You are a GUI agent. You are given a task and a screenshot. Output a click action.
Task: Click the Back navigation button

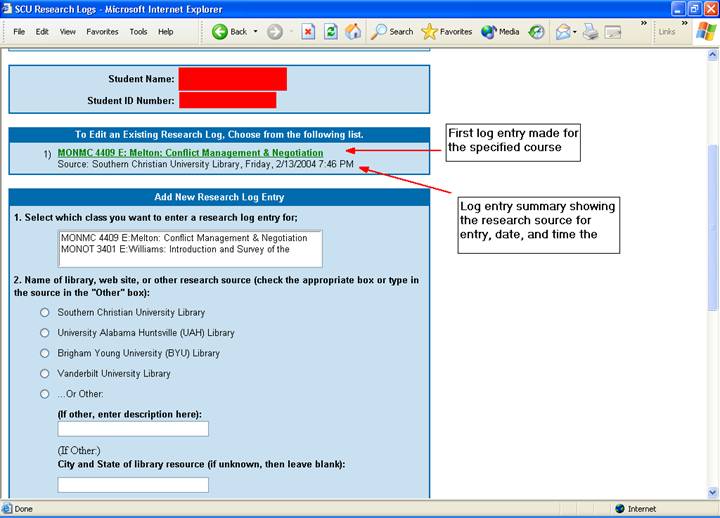(230, 31)
